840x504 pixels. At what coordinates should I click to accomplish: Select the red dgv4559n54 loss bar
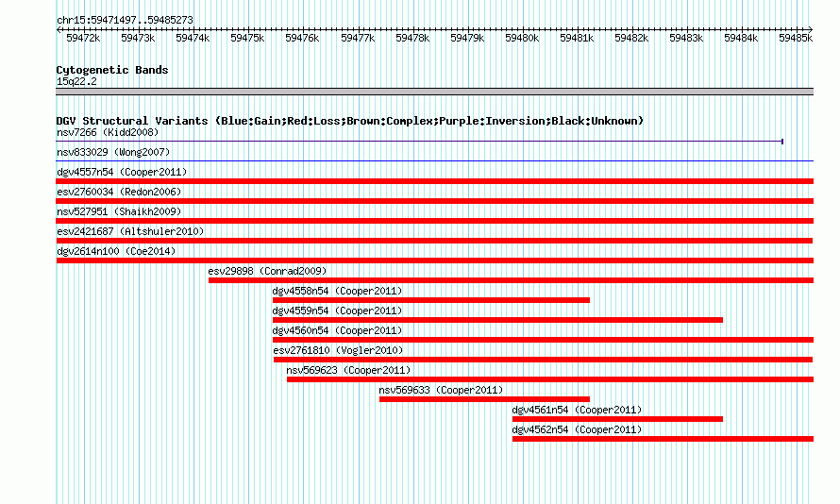point(497,320)
